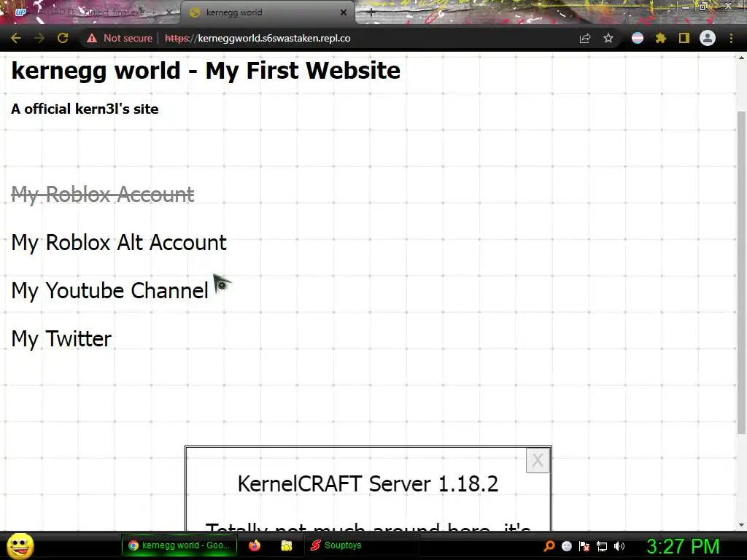Switch to the UP project_final.exe tab
The width and height of the screenshot is (747, 560).
point(90,13)
